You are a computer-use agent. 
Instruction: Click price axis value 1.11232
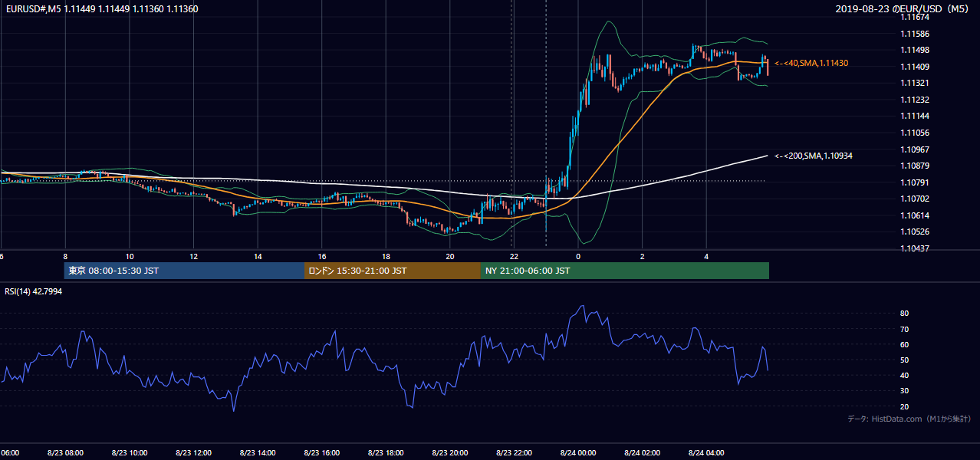pyautogui.click(x=915, y=100)
